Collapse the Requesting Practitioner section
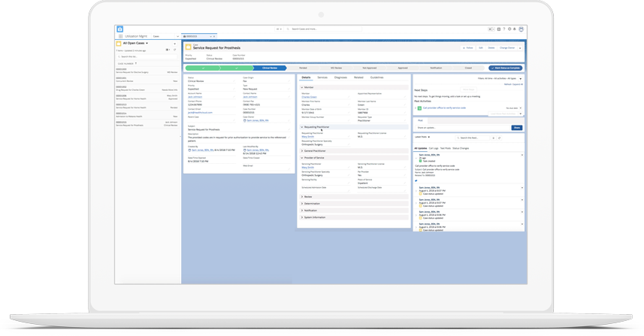 click(302, 127)
